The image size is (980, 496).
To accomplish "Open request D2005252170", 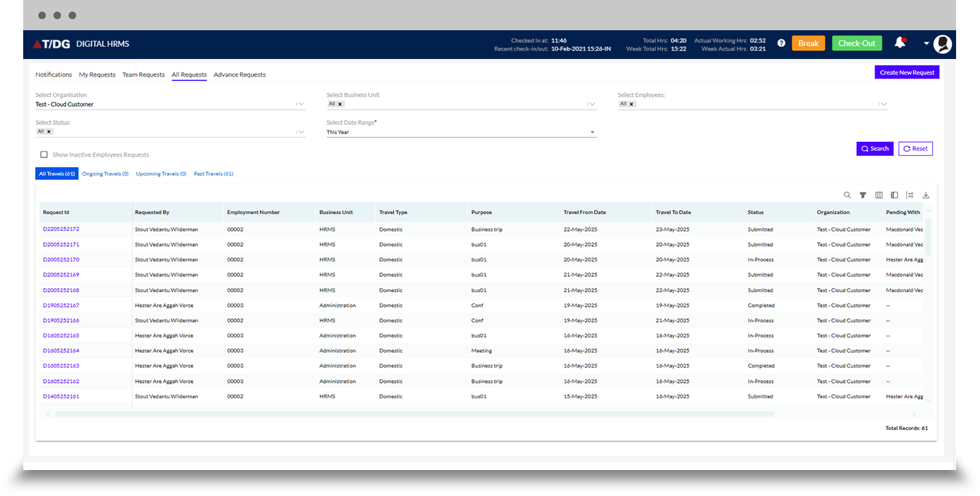I will pyautogui.click(x=61, y=259).
